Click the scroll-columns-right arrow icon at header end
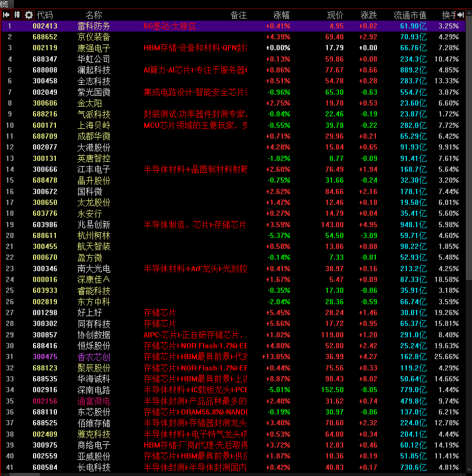The height and width of the screenshot is (476, 472). pyautogui.click(x=461, y=15)
